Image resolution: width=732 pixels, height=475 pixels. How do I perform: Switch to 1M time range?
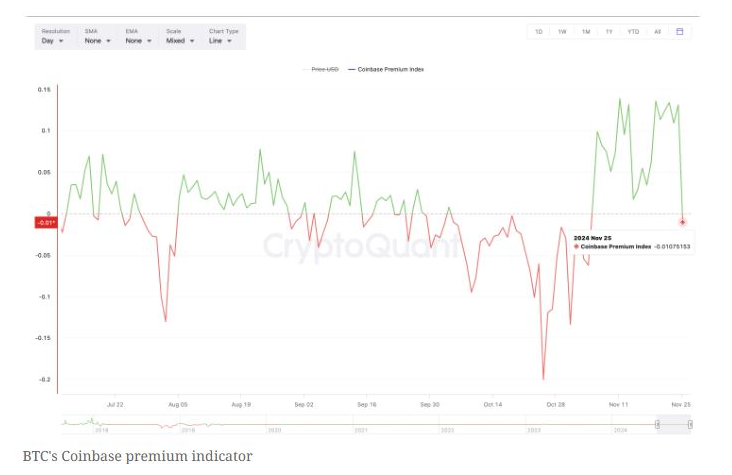coord(586,32)
